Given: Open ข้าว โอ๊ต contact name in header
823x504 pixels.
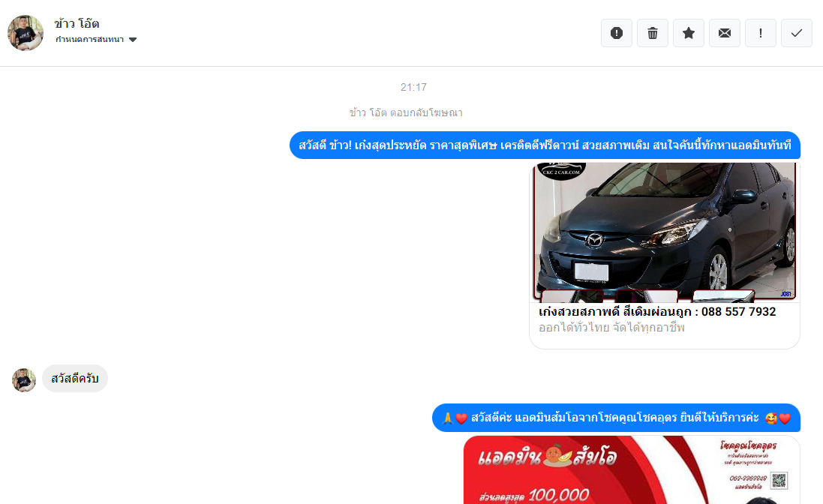Looking at the screenshot, I should 77,23.
